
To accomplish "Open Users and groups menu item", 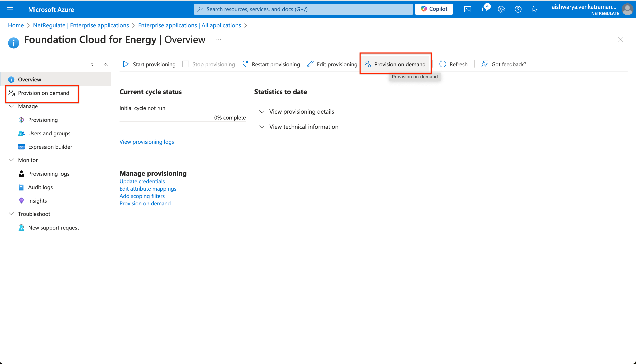I will click(49, 133).
